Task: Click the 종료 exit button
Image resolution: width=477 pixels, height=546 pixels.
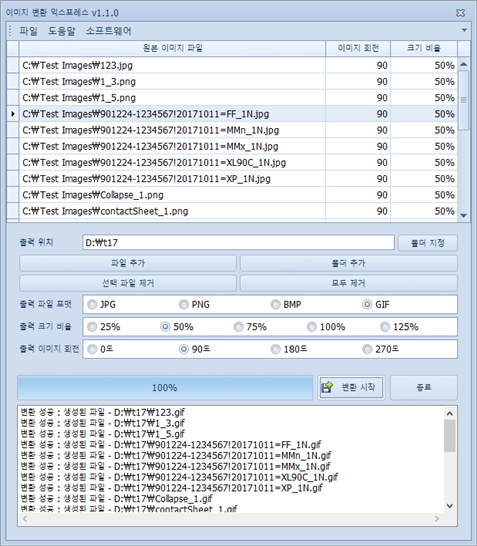Action: [424, 387]
